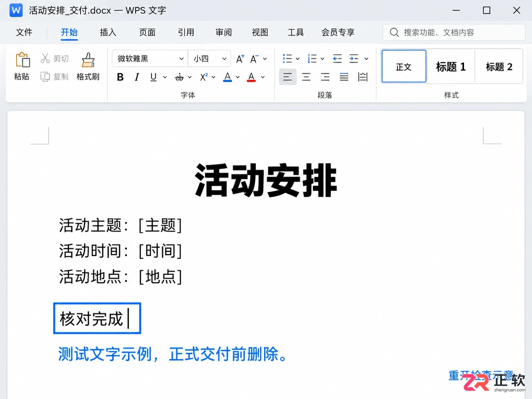This screenshot has height=399, width=532.
Task: Click the Copy icon
Action: (x=45, y=77)
